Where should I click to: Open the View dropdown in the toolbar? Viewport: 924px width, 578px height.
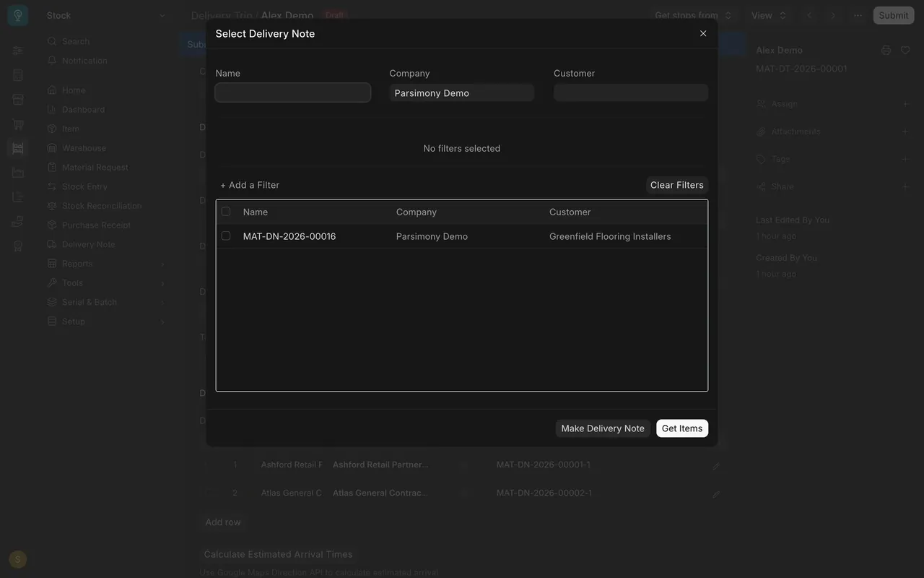(768, 15)
